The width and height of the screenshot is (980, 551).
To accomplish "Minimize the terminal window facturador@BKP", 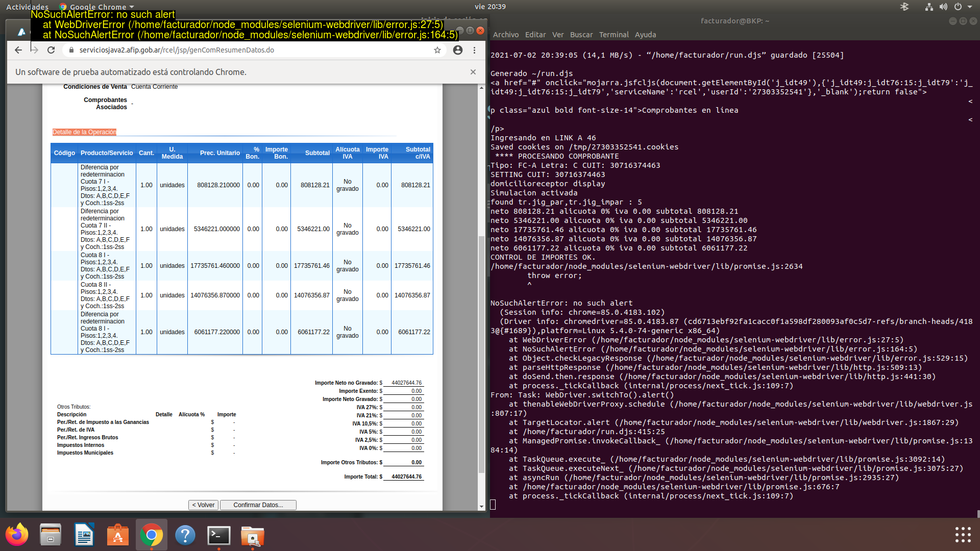I will [x=952, y=21].
